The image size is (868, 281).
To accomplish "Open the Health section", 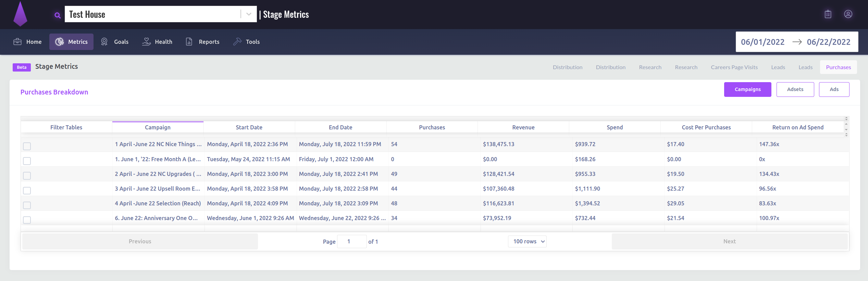I will coord(157,42).
